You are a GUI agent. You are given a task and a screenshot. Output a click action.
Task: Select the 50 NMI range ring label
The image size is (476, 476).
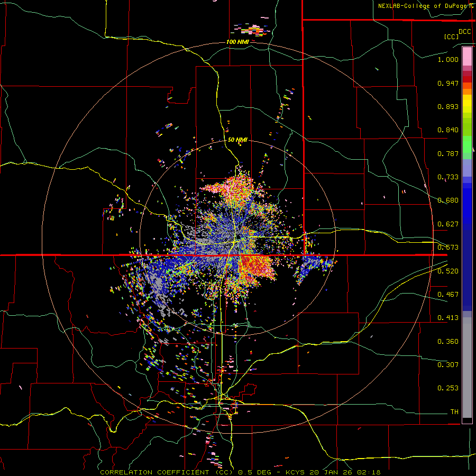pos(237,140)
